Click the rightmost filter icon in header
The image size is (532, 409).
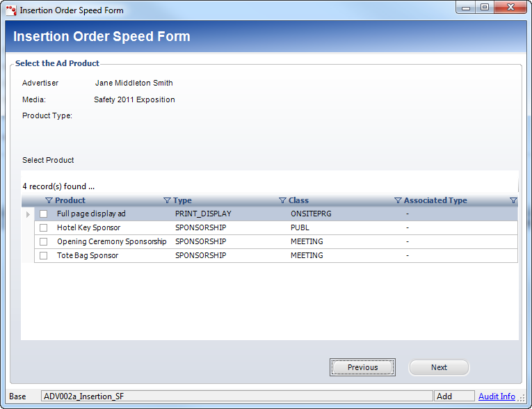click(513, 201)
